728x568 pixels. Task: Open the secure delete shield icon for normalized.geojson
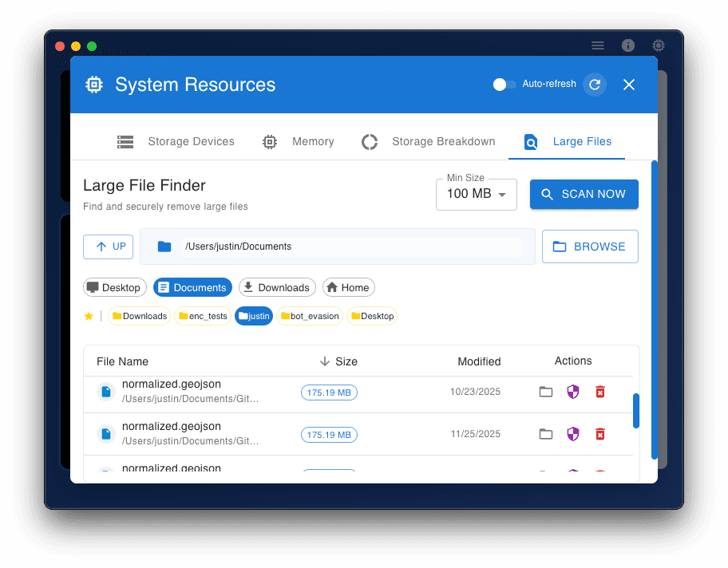coord(573,392)
